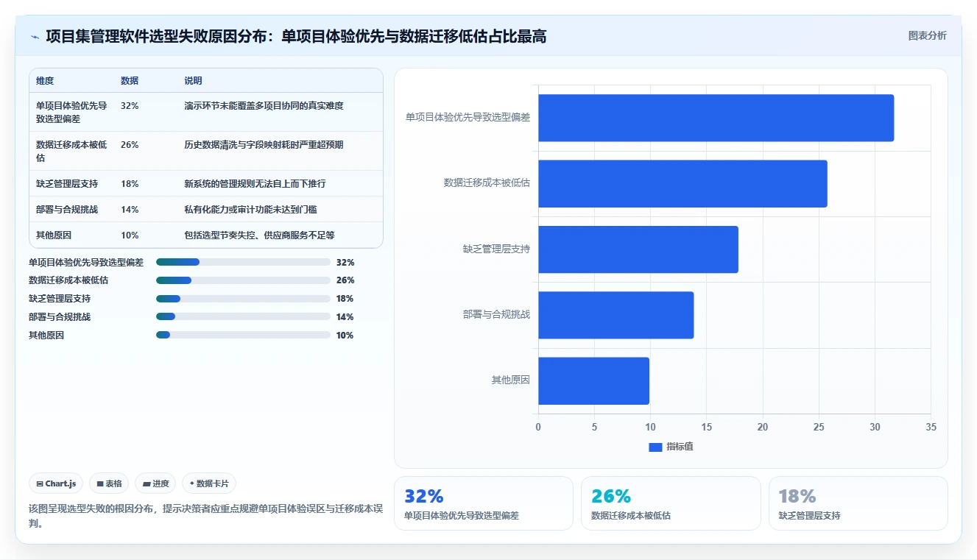The height and width of the screenshot is (560, 977).
Task: Click table cell 部署与合规挑战
Action: pos(67,209)
